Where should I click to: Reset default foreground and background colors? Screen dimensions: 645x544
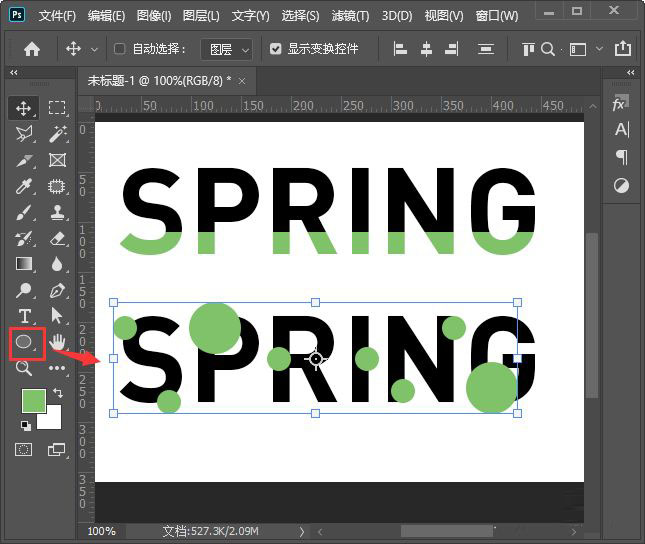click(x=26, y=425)
